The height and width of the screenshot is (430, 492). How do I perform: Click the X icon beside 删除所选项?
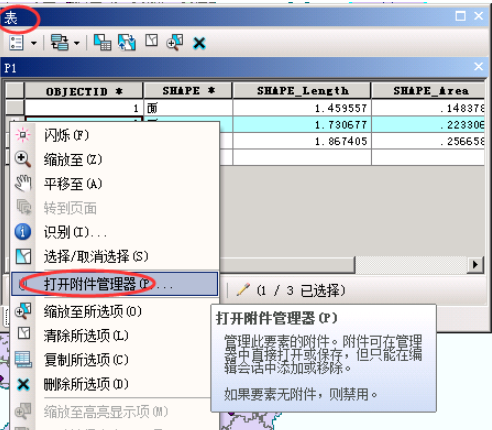[23, 384]
